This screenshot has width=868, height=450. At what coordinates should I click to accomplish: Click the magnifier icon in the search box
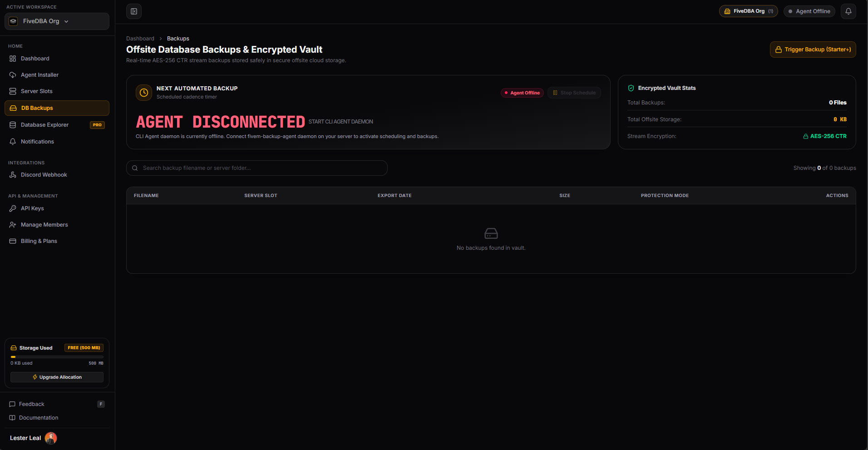[135, 168]
